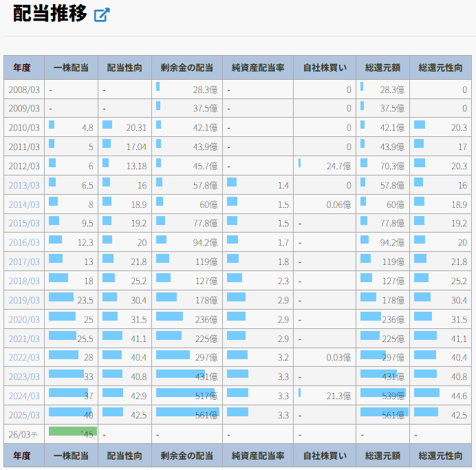This screenshot has width=476, height=470.
Task: Click the 自社株買い header in the footer row
Action: (324, 456)
